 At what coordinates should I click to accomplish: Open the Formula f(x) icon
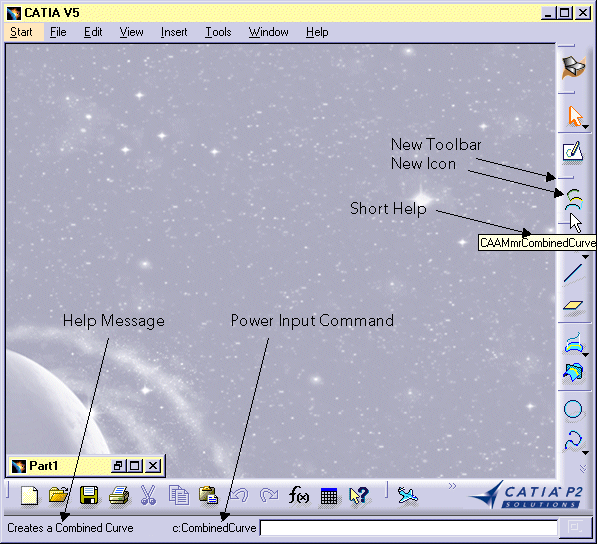click(298, 495)
